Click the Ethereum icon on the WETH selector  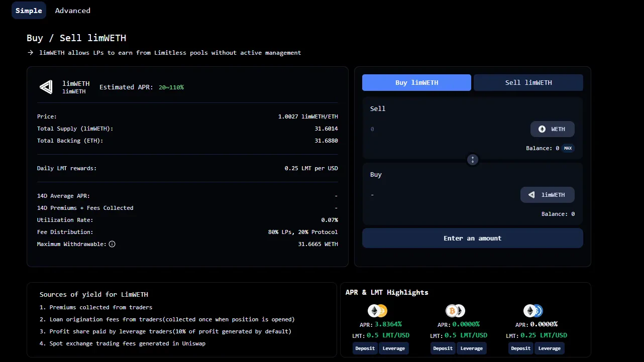click(x=542, y=129)
